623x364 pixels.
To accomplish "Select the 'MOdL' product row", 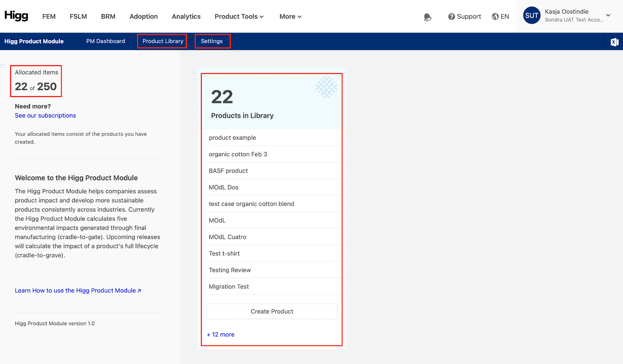I will (272, 220).
